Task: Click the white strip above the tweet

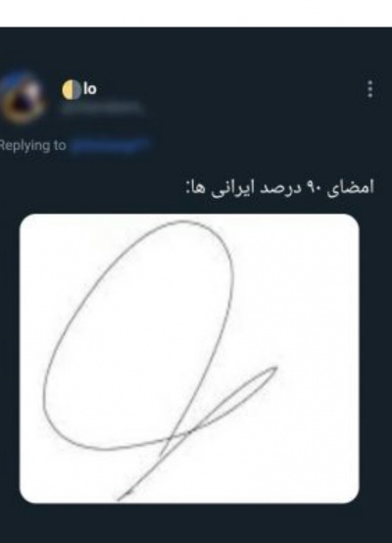Action: 196,13
